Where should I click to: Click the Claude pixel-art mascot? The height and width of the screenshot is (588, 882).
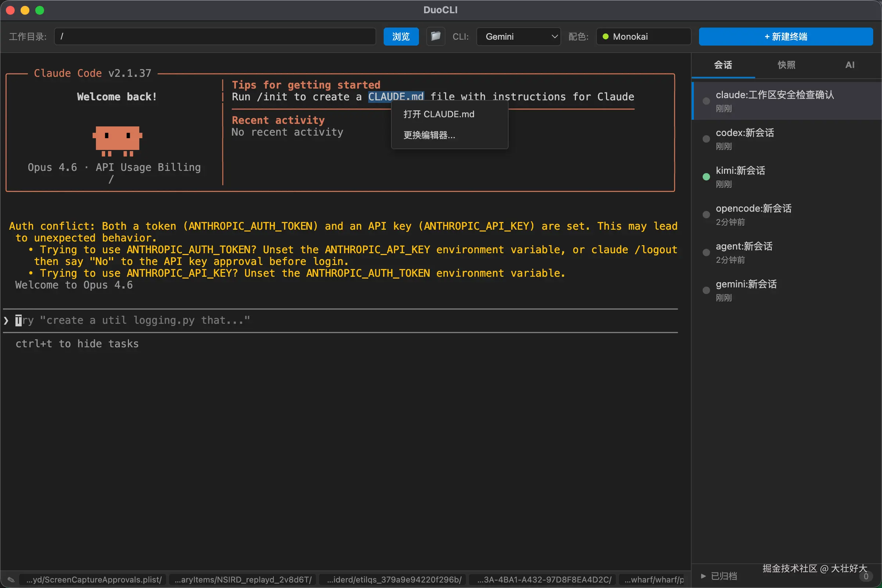point(117,142)
